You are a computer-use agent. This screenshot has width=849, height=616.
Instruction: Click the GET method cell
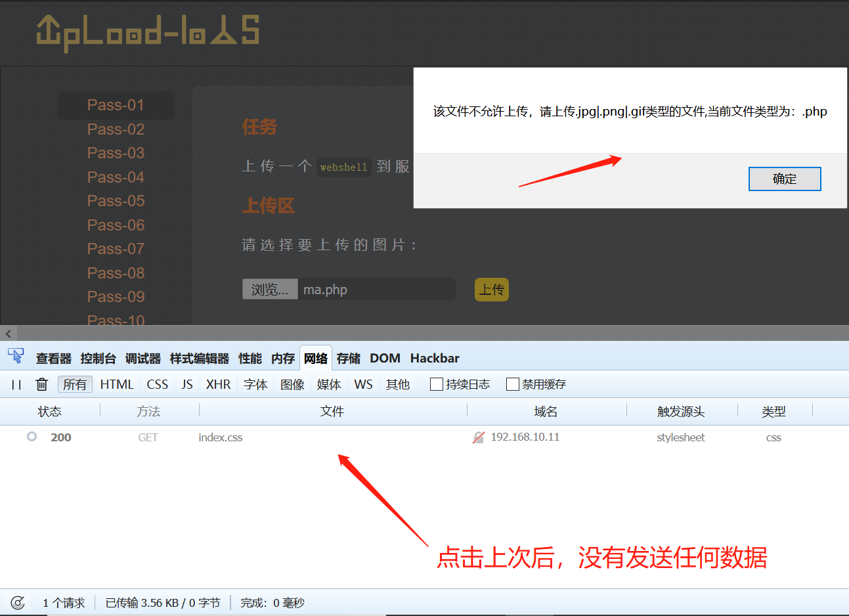[148, 437]
